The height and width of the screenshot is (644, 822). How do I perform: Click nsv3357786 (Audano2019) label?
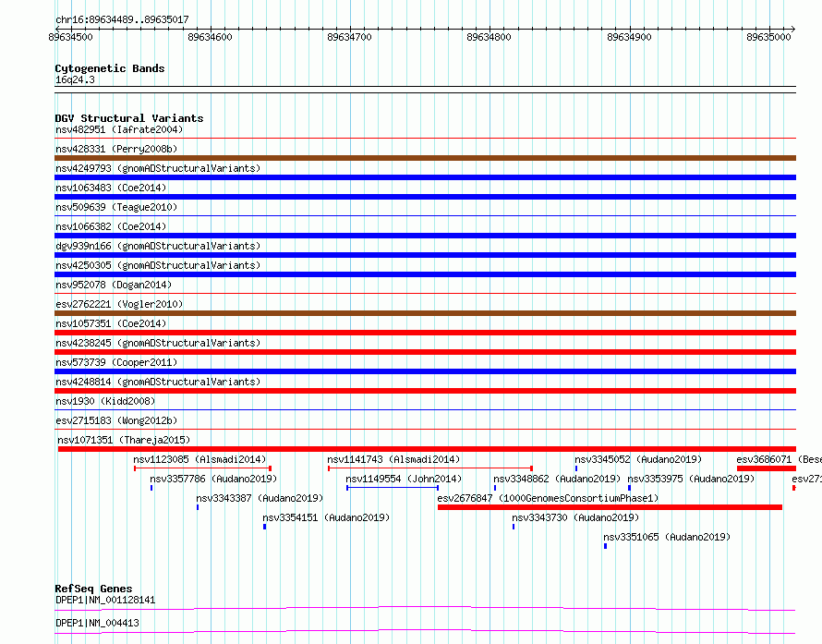[213, 479]
